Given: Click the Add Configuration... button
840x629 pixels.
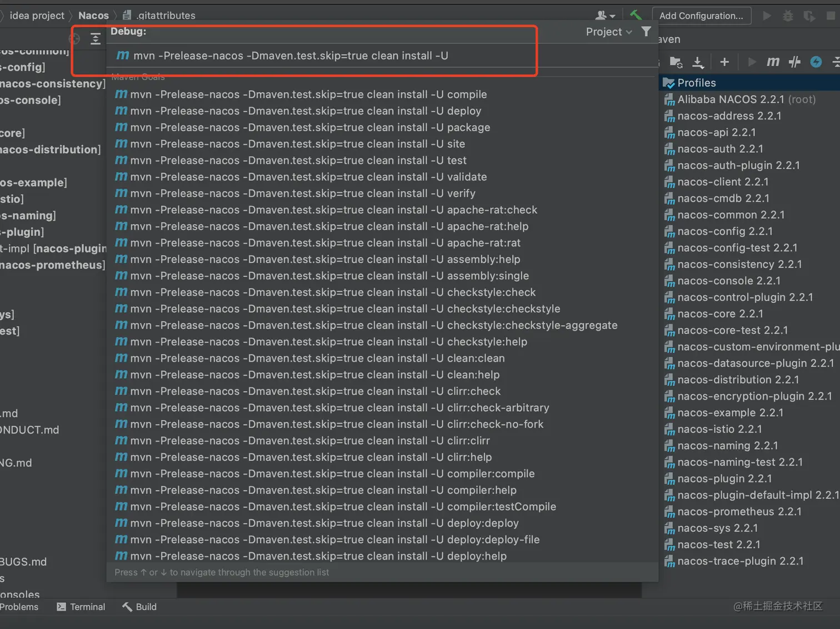Looking at the screenshot, I should [x=701, y=16].
